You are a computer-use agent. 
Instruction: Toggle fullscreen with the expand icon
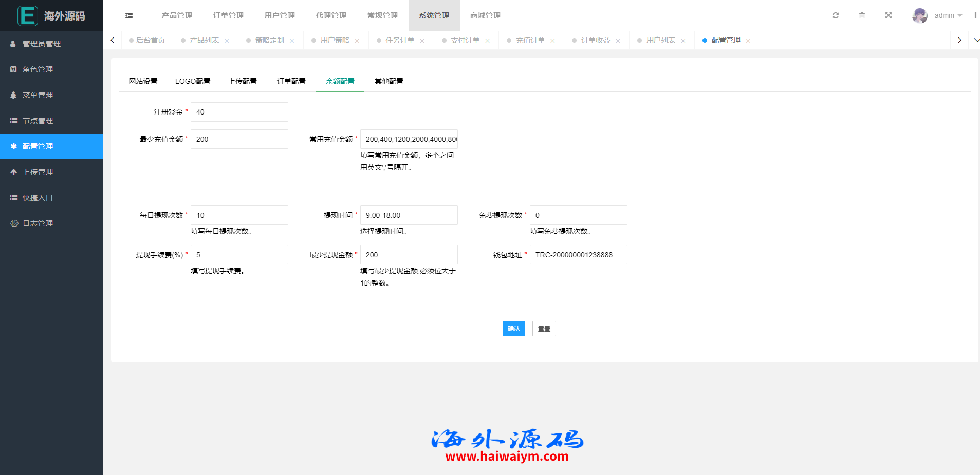pyautogui.click(x=889, y=15)
